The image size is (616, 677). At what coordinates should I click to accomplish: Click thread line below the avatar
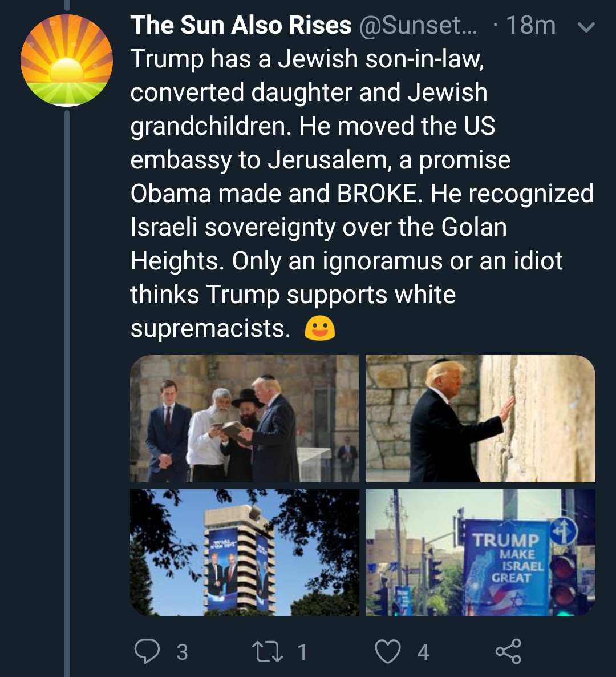click(x=67, y=400)
